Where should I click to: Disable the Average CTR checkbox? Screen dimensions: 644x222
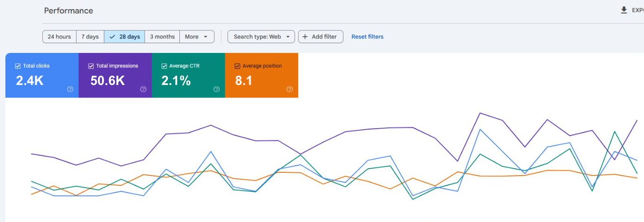tap(164, 66)
